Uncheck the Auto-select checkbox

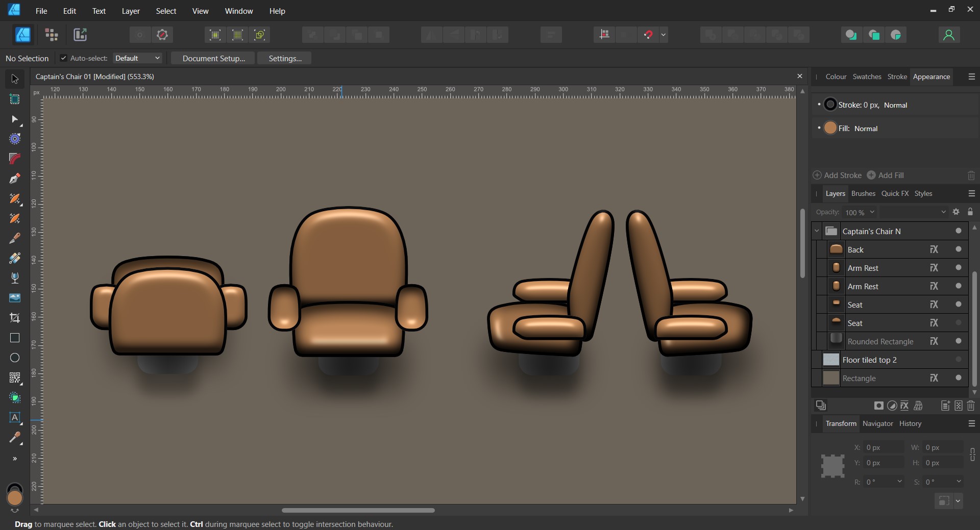coord(64,58)
